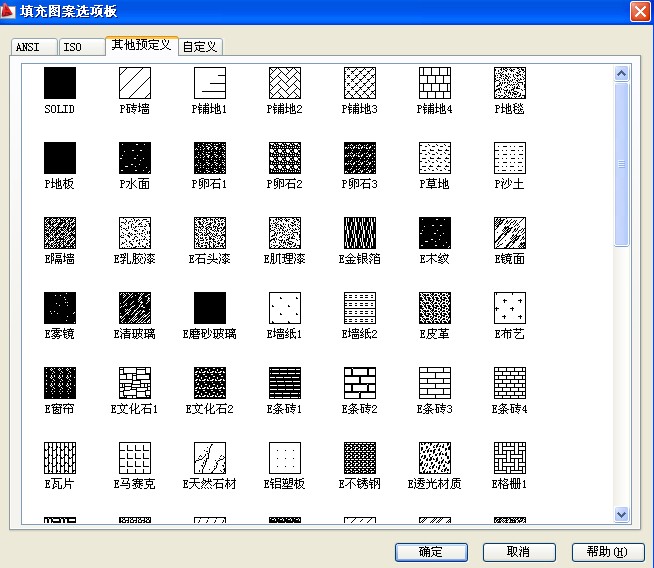Select the E隔墙 partition pattern
This screenshot has height=568, width=654.
pyautogui.click(x=60, y=233)
